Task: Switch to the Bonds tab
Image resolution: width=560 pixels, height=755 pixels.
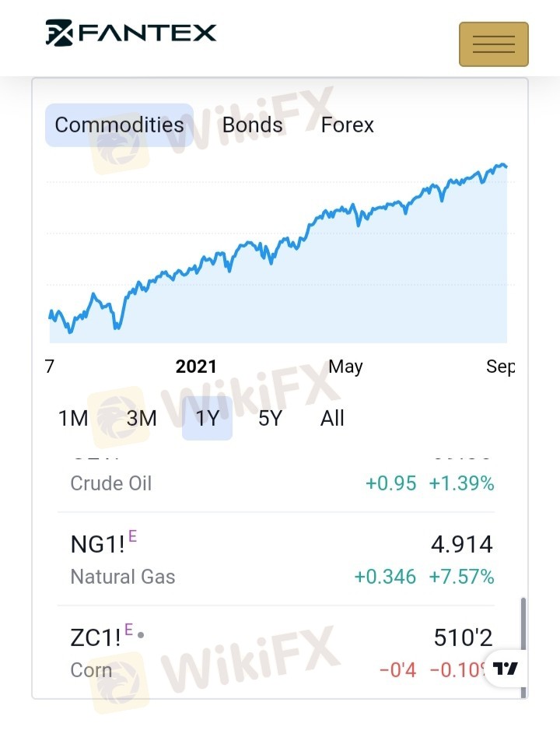Action: 253,125
